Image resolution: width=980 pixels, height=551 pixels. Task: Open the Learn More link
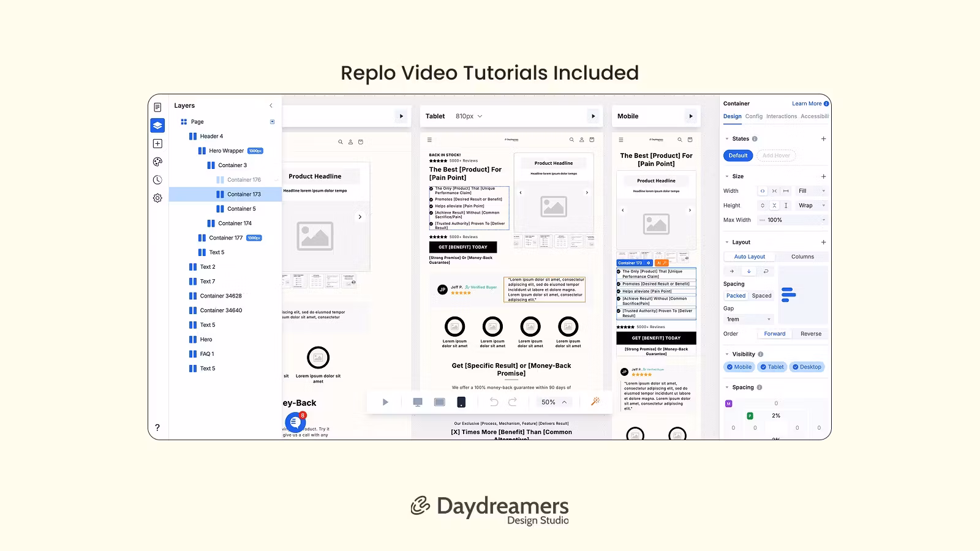[807, 103]
